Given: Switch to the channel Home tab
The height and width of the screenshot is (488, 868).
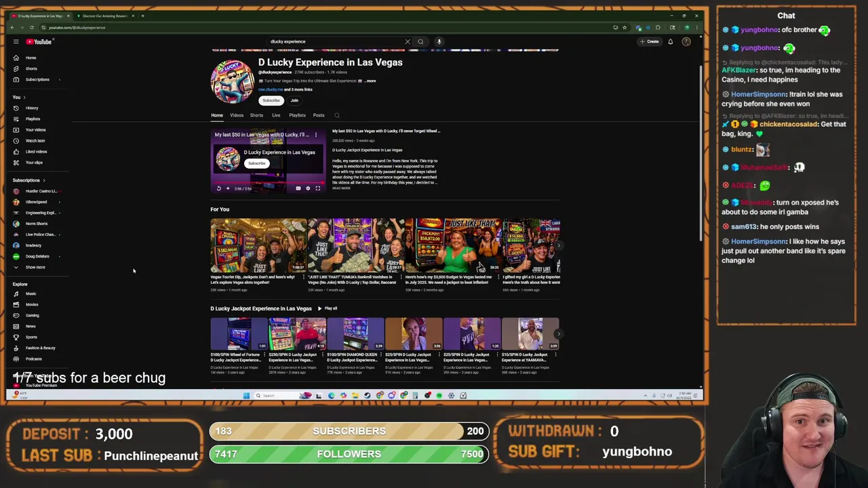Looking at the screenshot, I should [217, 115].
